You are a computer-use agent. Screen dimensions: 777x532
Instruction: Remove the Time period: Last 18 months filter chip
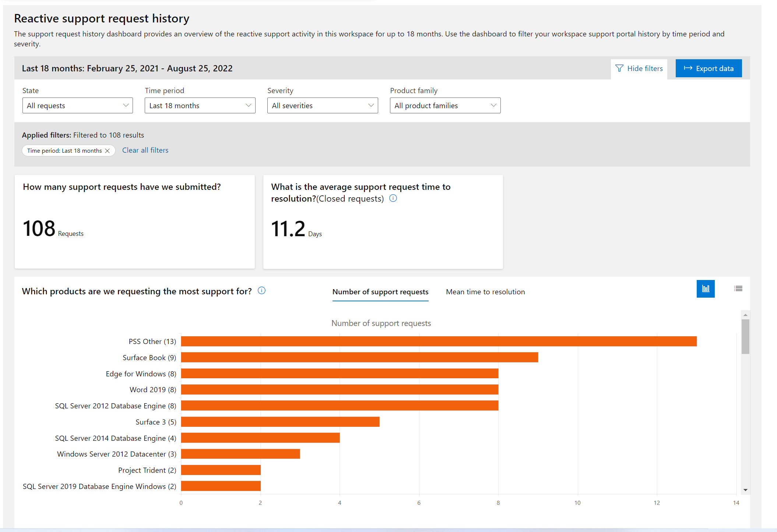point(107,151)
